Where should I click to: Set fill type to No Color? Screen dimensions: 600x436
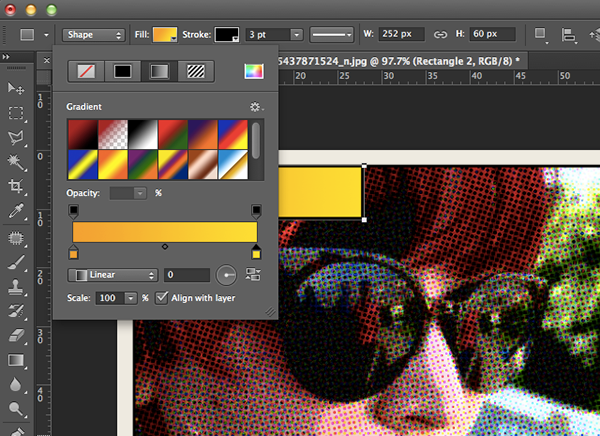[x=88, y=71]
